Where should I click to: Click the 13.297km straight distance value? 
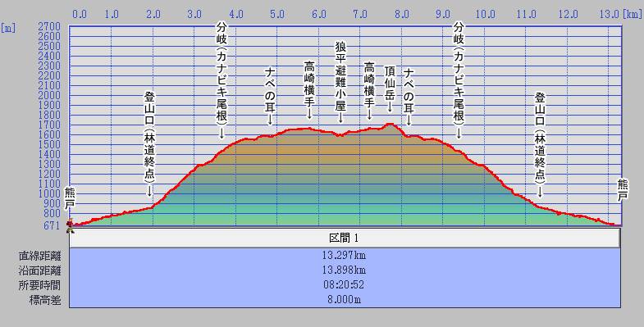click(345, 256)
